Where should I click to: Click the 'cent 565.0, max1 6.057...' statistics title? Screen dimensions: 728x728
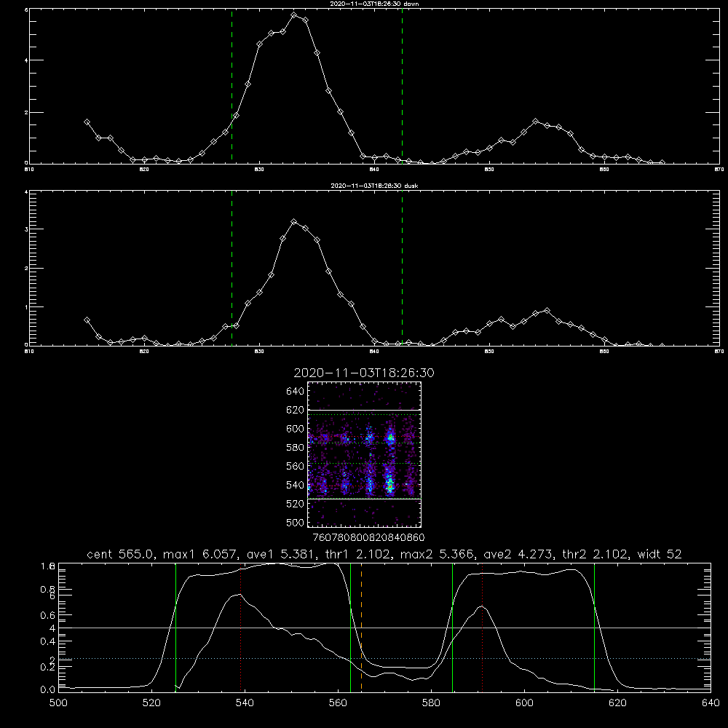click(384, 554)
